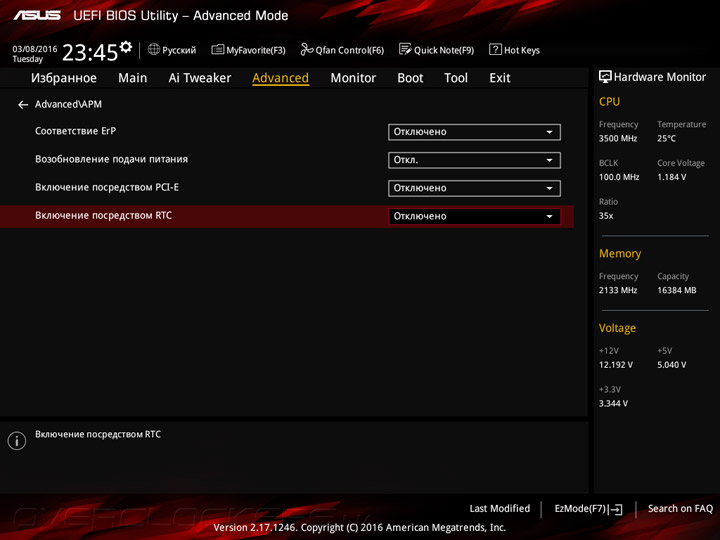Click the info circle icon in help area

[x=17, y=441]
